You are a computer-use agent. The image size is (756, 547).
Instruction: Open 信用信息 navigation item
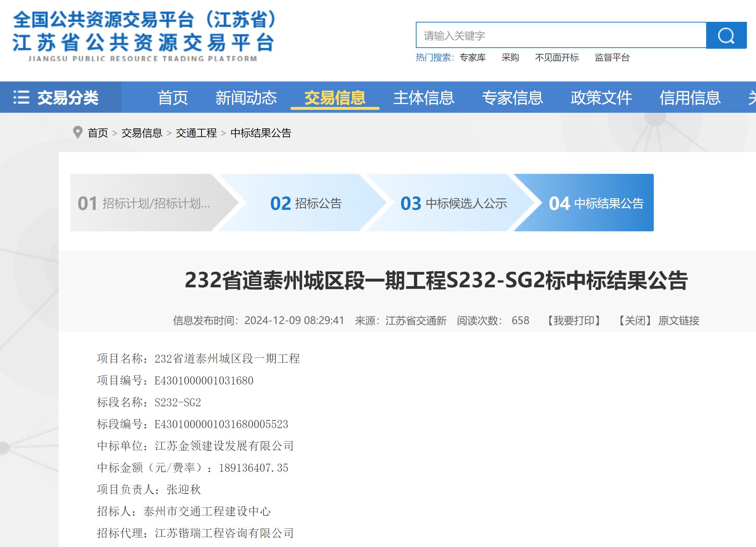pyautogui.click(x=690, y=97)
